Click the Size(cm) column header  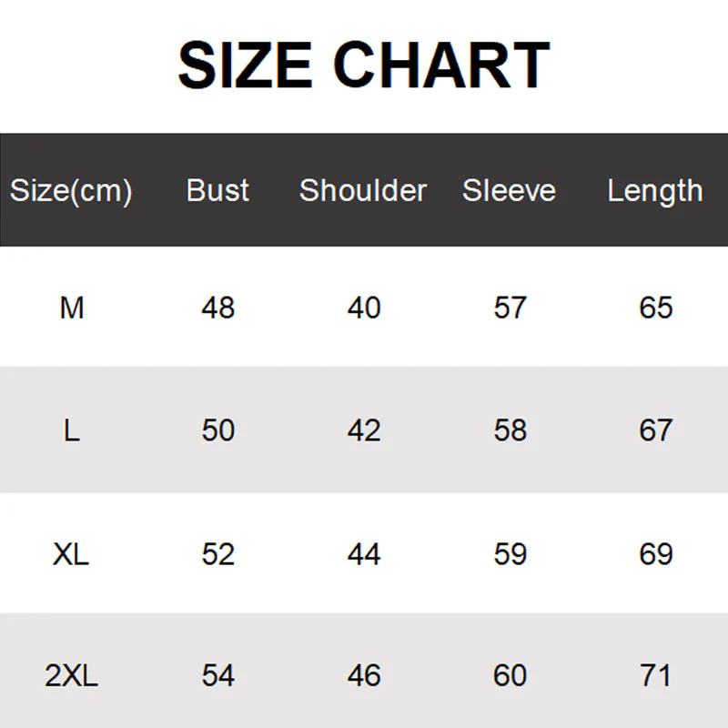coord(71,191)
